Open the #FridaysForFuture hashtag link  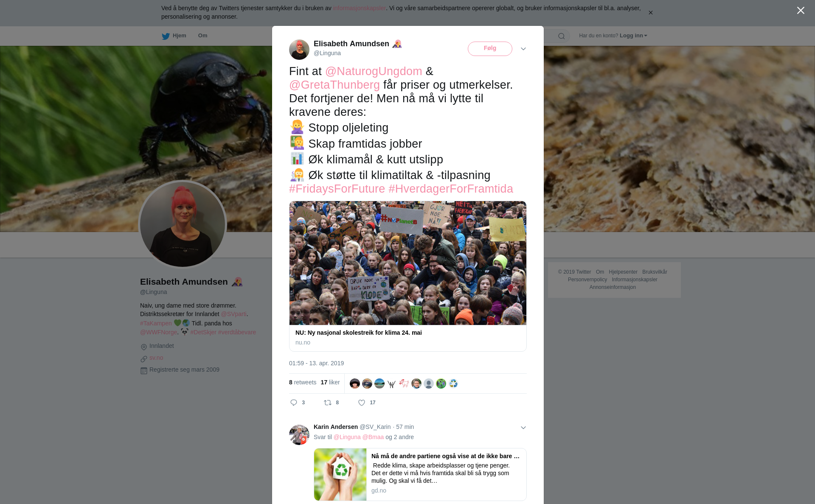(337, 189)
